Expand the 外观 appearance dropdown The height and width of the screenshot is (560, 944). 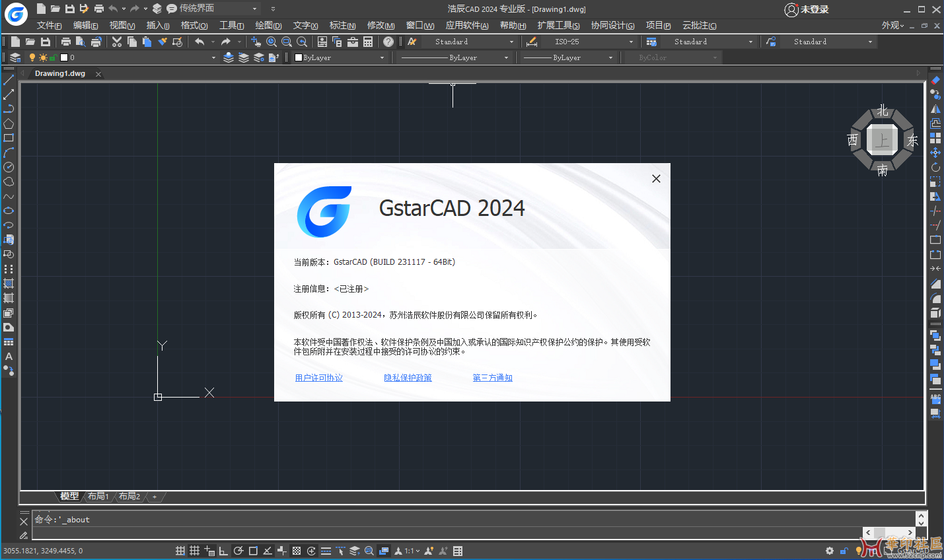click(892, 25)
